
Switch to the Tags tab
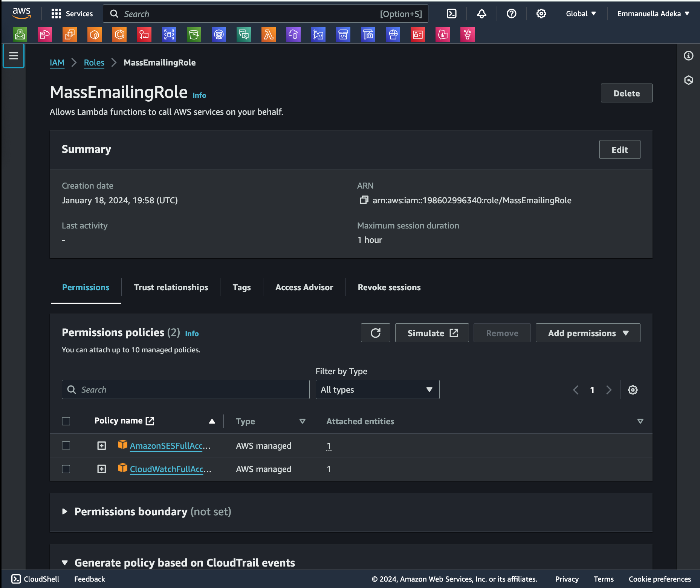[241, 287]
